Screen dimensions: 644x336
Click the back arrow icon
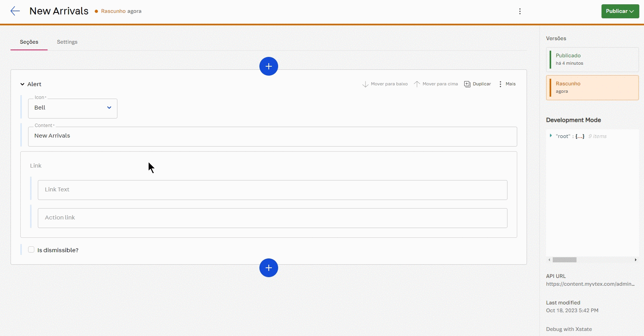[15, 11]
